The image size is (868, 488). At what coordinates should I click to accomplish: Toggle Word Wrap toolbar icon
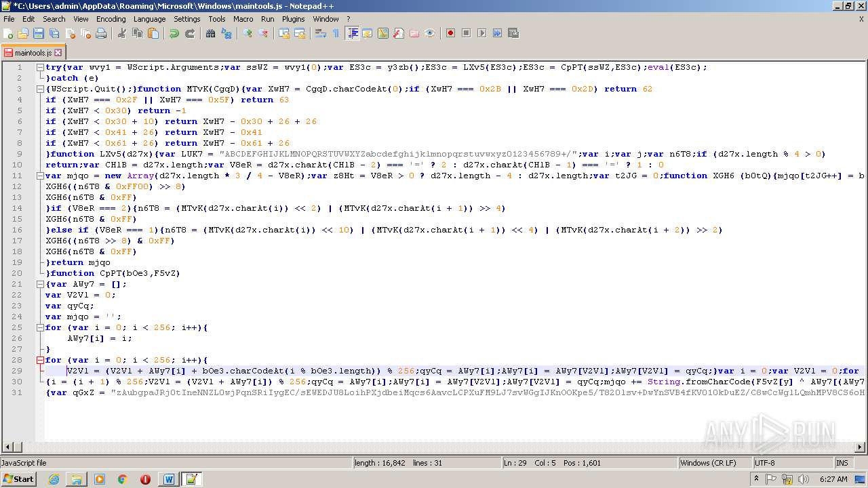point(321,33)
